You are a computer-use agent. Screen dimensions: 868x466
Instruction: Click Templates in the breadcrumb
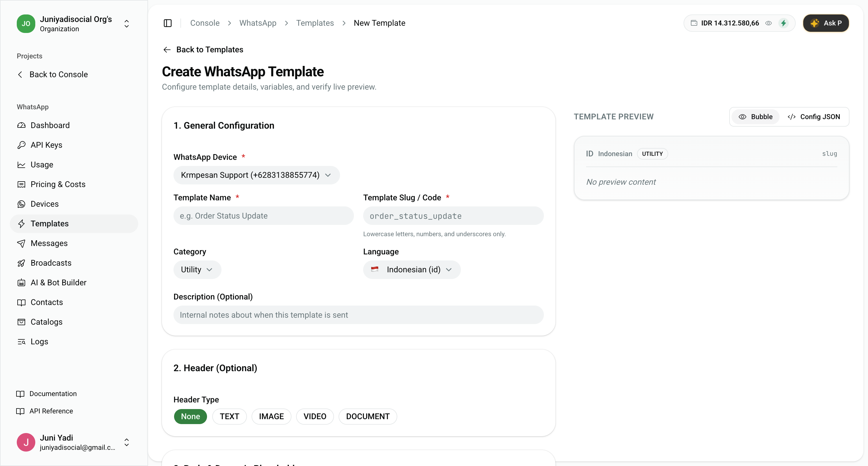315,23
